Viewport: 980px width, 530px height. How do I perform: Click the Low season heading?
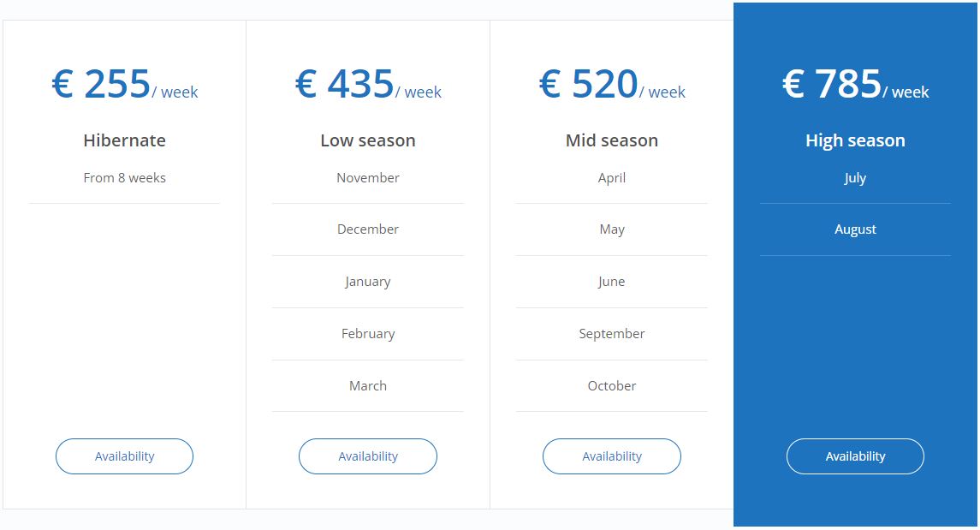coord(368,140)
